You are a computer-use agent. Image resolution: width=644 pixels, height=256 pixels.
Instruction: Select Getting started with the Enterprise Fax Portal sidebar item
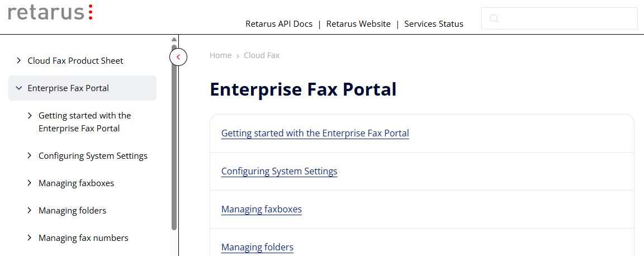(84, 122)
